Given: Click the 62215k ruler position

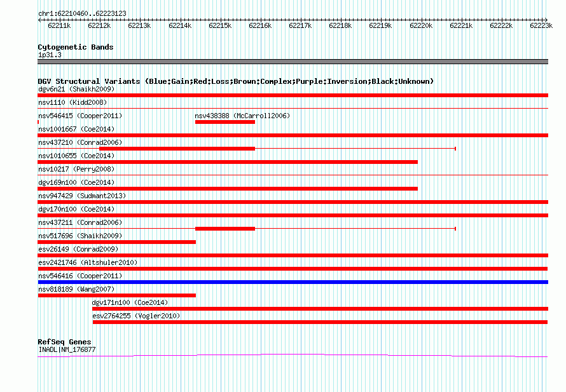Looking at the screenshot, I should click(220, 25).
